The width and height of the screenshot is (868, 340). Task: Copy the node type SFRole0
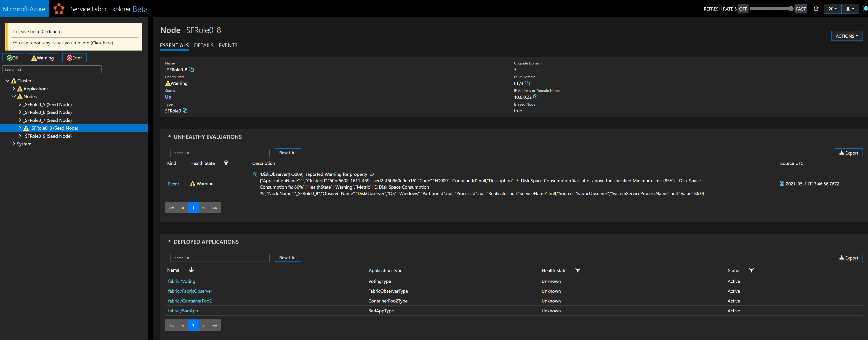coord(185,110)
